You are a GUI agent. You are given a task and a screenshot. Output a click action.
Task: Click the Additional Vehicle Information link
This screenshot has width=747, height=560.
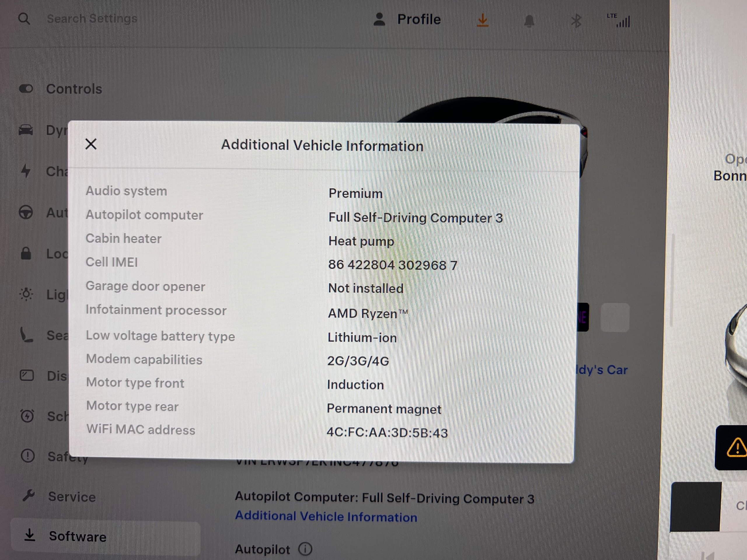[x=326, y=517]
